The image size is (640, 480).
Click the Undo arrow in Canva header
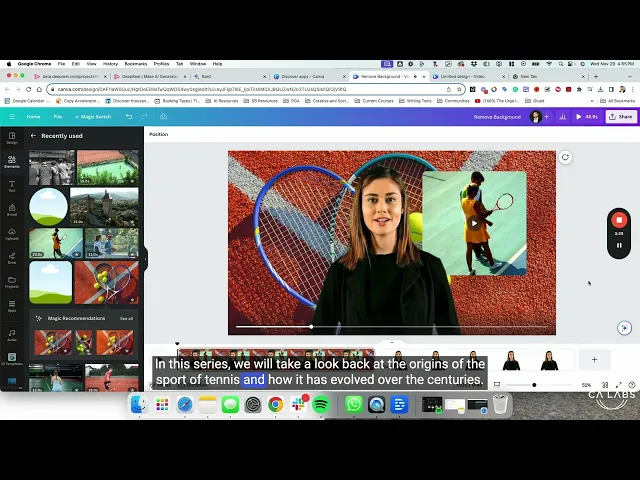[x=129, y=117]
